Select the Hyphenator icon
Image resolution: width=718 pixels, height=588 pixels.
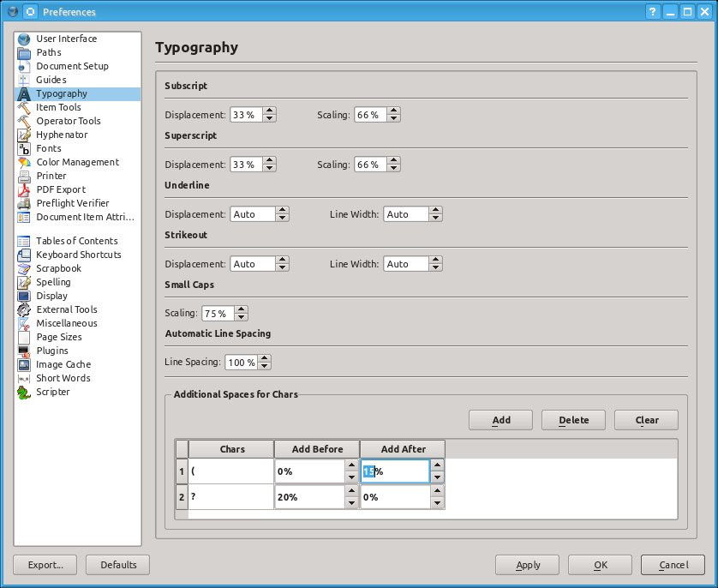point(24,135)
